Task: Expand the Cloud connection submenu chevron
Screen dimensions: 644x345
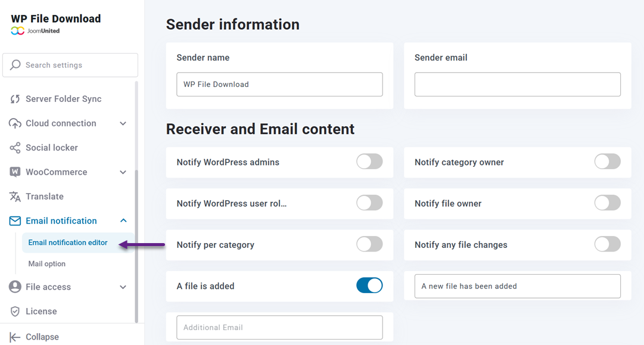Action: [123, 123]
